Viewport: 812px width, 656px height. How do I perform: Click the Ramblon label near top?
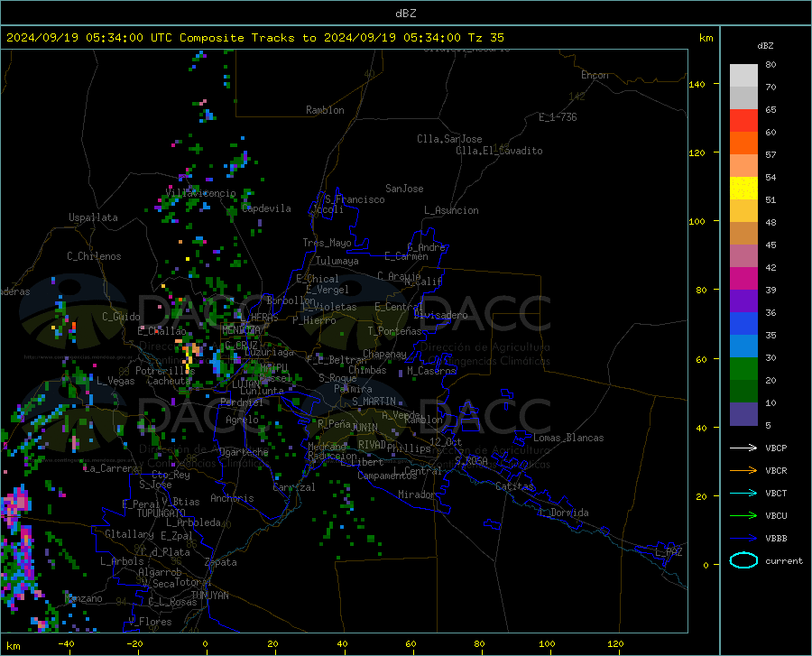pyautogui.click(x=325, y=110)
